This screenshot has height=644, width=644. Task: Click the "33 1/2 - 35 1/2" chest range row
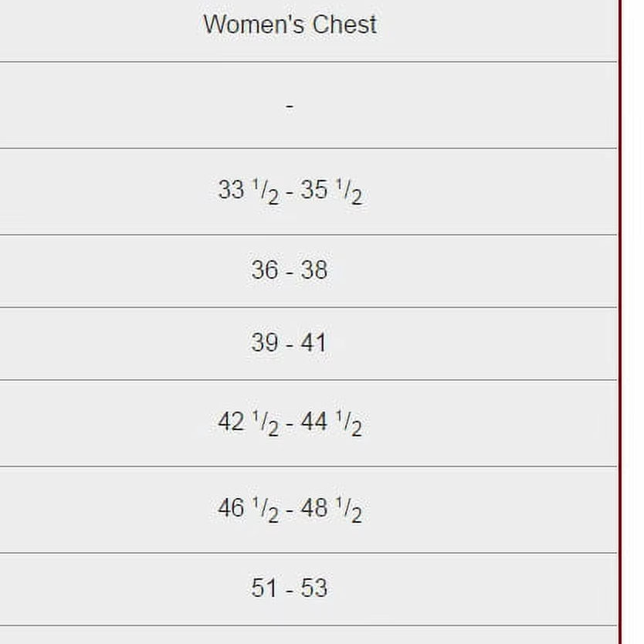pyautogui.click(x=290, y=191)
